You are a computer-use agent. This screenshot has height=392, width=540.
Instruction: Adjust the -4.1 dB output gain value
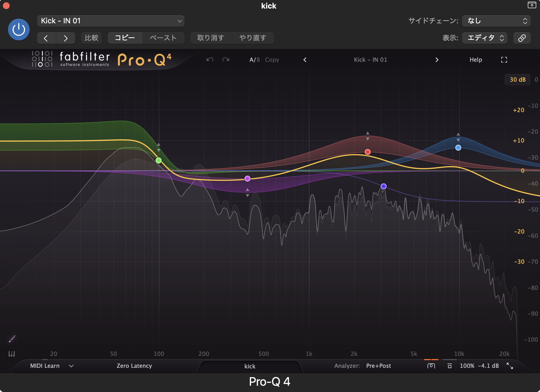tap(488, 366)
